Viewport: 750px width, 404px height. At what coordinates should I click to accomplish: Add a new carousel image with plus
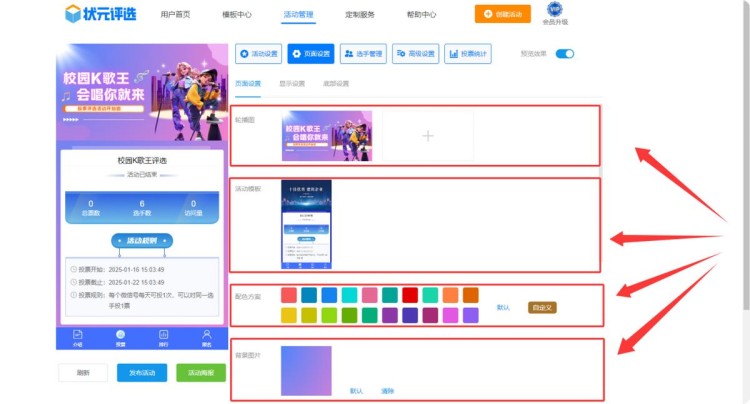click(427, 135)
